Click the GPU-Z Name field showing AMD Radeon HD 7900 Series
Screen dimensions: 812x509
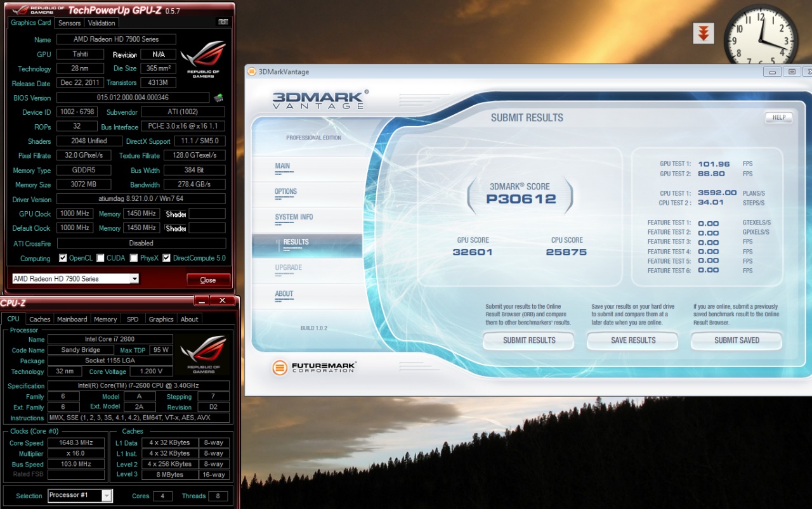point(116,39)
